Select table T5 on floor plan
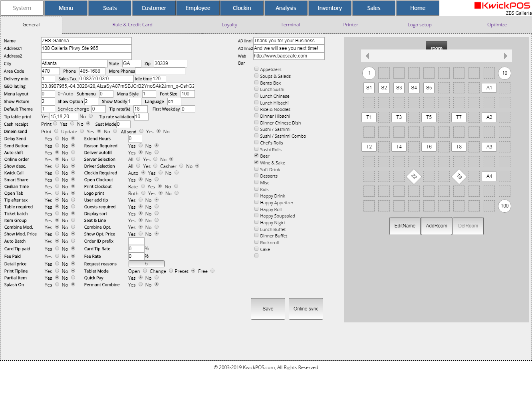This screenshot has width=532, height=405. 429,117
